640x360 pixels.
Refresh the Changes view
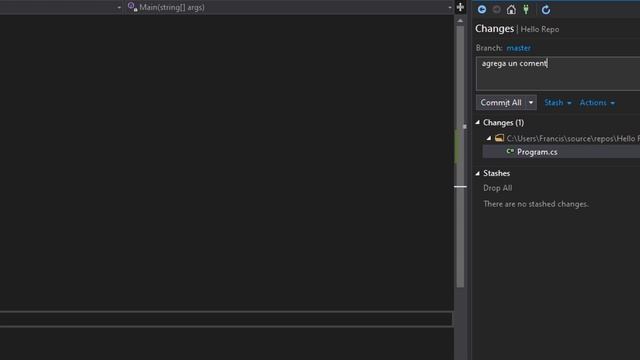[x=546, y=9]
